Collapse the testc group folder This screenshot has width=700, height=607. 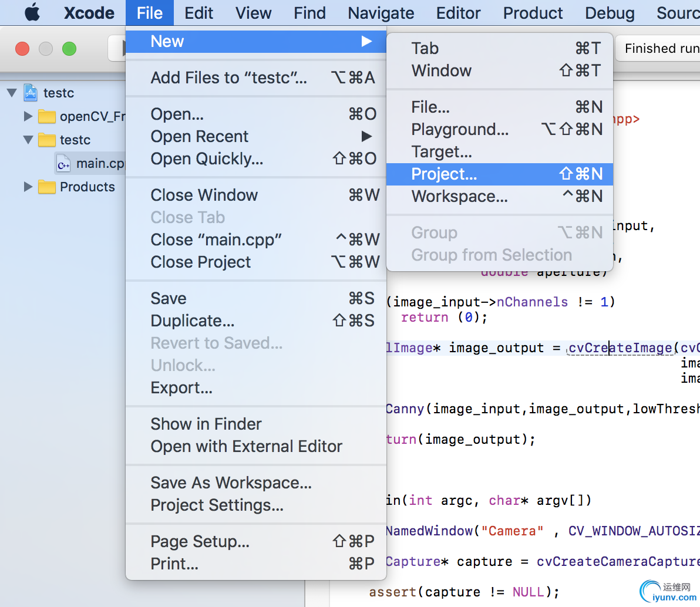point(28,140)
